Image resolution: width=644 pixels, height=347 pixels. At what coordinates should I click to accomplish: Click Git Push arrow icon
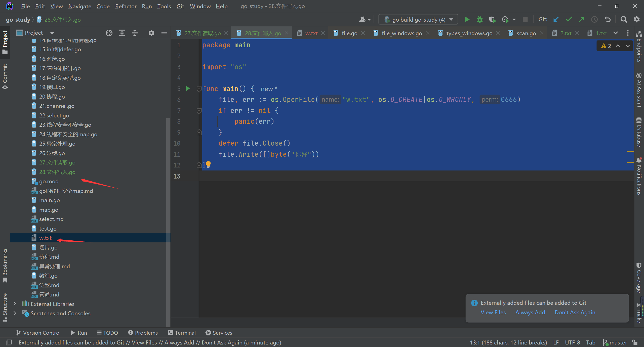[581, 19]
